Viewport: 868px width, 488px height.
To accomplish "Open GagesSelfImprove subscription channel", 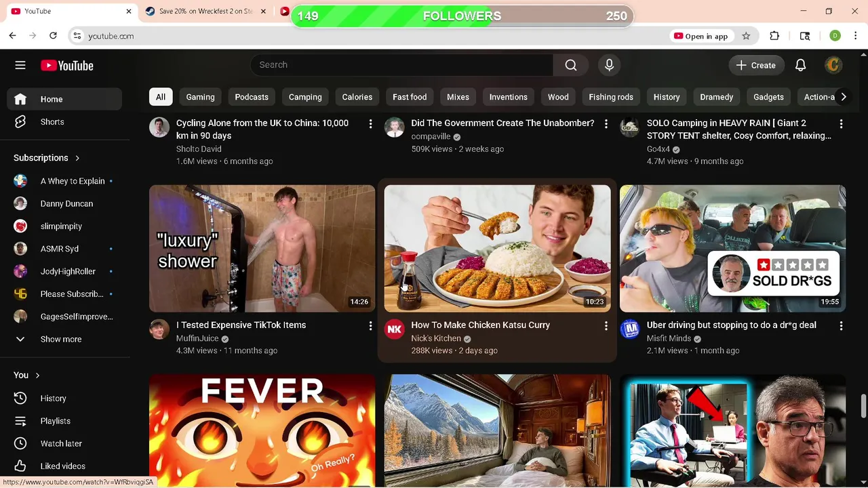I will [x=64, y=317].
